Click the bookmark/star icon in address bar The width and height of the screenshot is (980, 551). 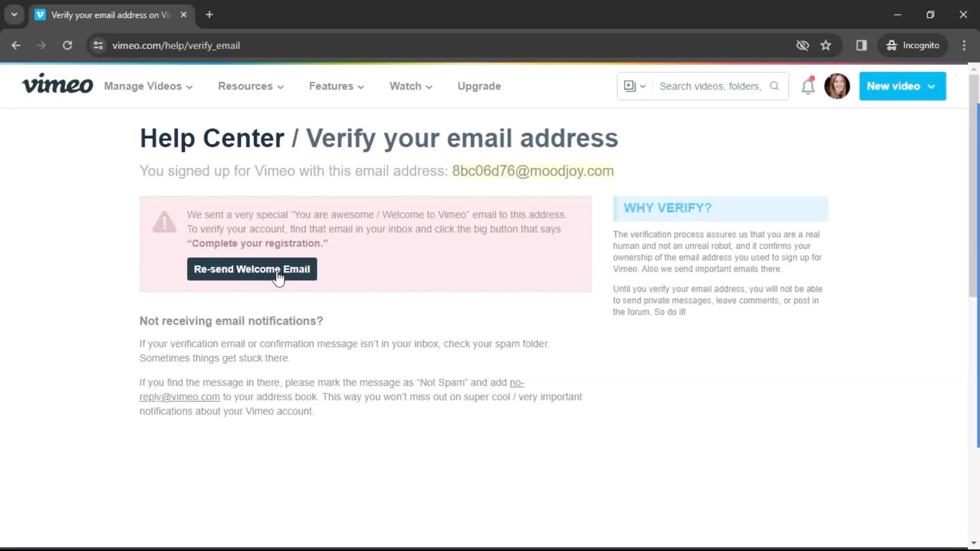[x=825, y=45]
